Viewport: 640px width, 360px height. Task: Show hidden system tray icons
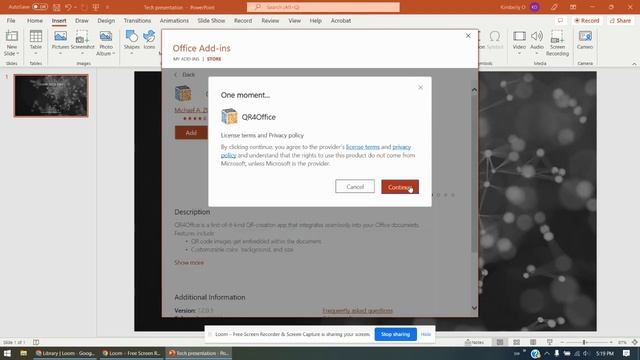pos(547,353)
